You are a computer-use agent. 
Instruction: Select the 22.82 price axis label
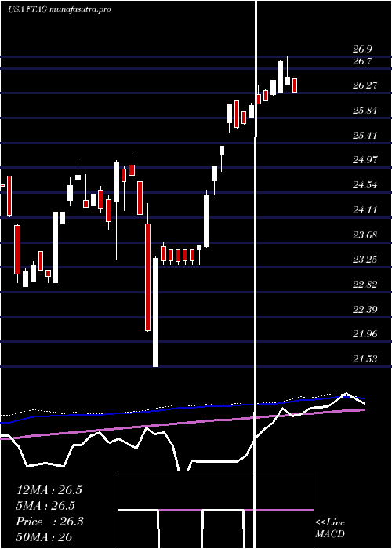365,284
